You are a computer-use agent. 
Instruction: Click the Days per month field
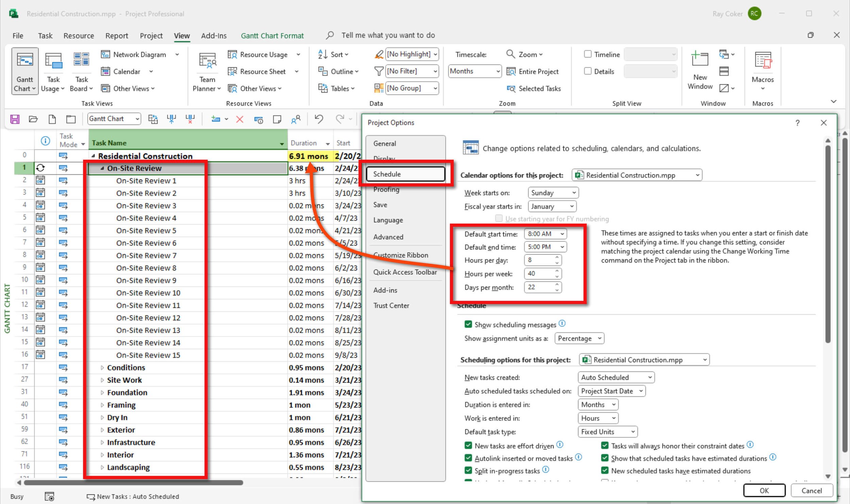[x=540, y=287]
